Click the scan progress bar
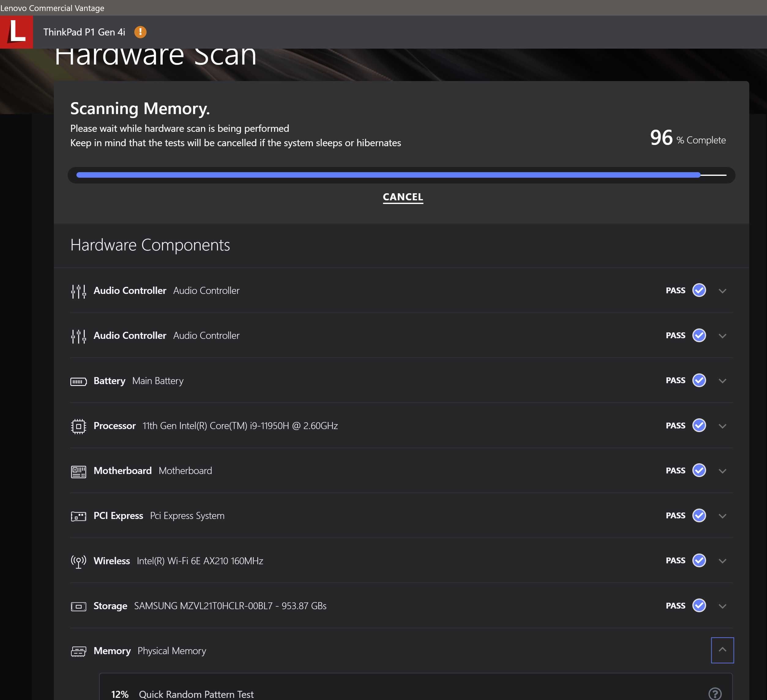Screen dimensions: 767x700 [x=401, y=175]
